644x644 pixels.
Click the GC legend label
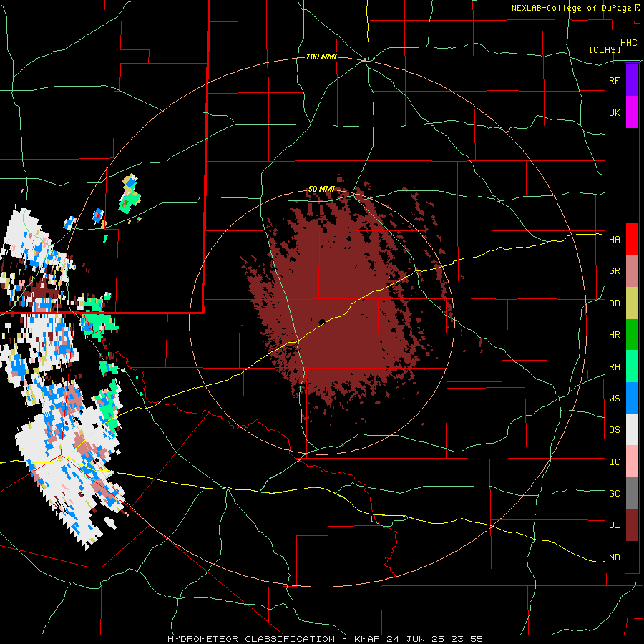tap(614, 494)
